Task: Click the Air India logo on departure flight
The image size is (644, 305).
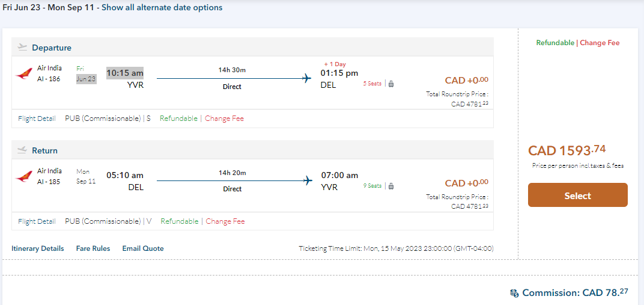Action: pyautogui.click(x=24, y=74)
